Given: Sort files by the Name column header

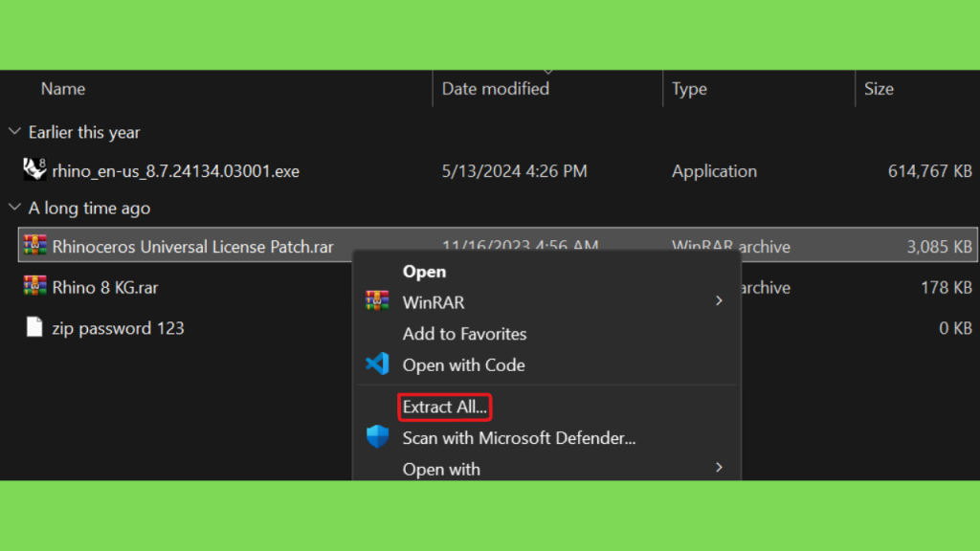Looking at the screenshot, I should (63, 89).
